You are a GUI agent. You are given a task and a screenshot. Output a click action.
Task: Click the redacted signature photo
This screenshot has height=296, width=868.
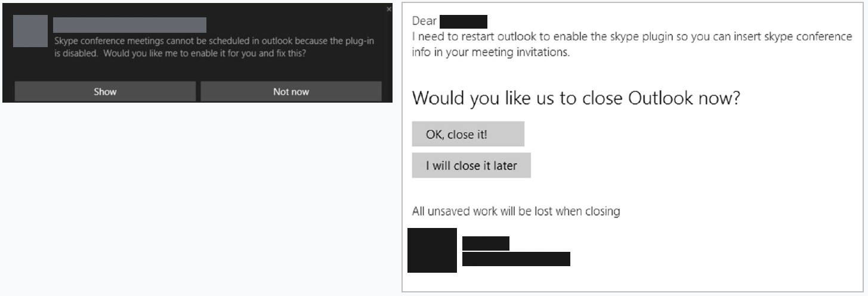(432, 250)
